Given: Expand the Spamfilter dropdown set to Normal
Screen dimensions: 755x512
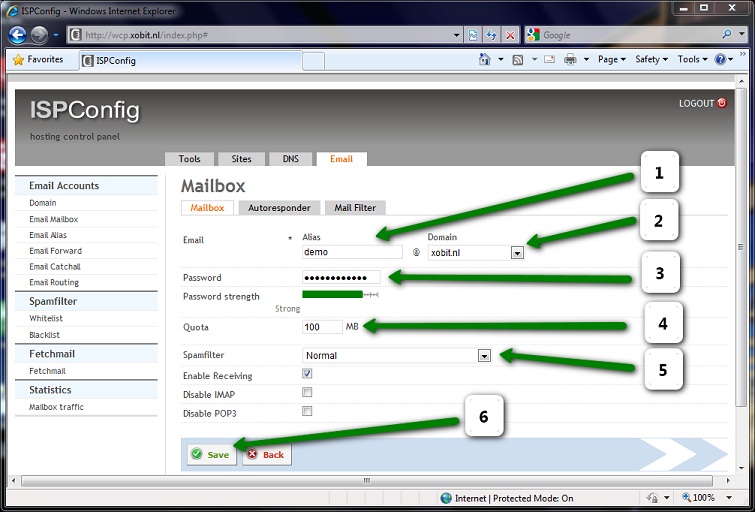Looking at the screenshot, I should tap(484, 355).
